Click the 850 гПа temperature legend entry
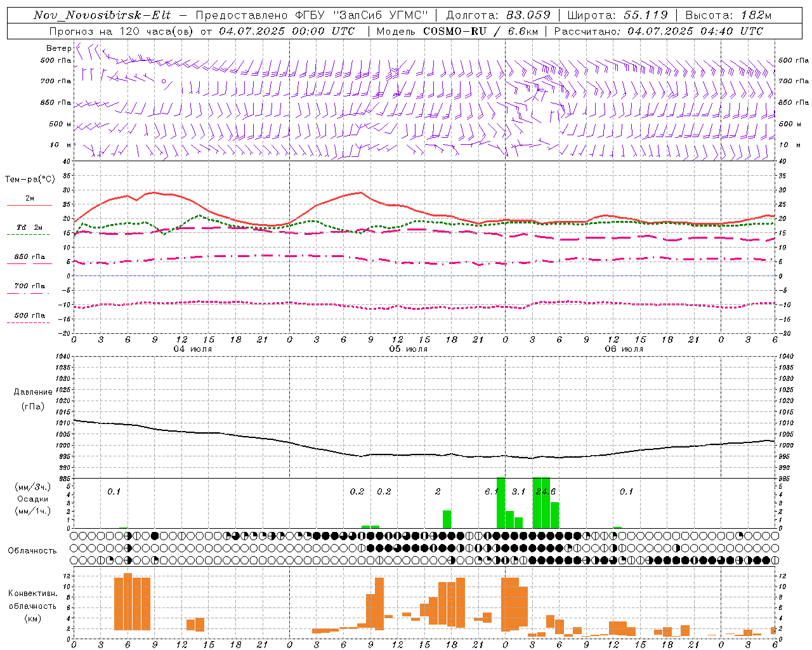This screenshot has height=650, width=812. coord(30,257)
